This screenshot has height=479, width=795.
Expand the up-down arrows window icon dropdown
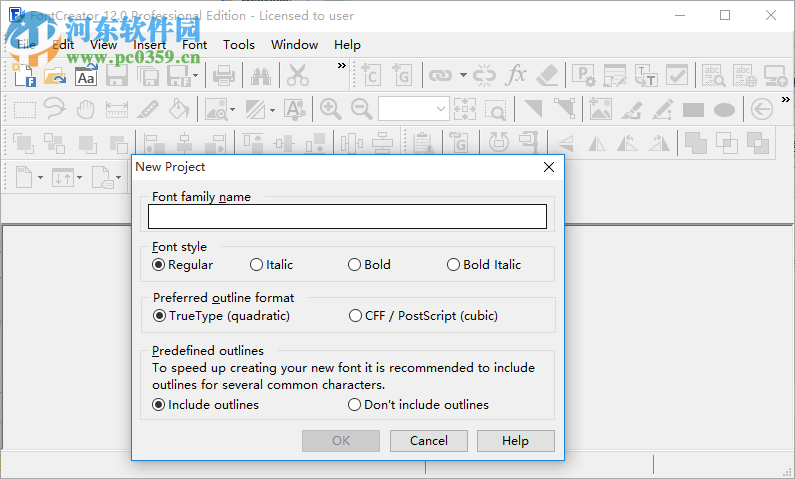click(79, 177)
